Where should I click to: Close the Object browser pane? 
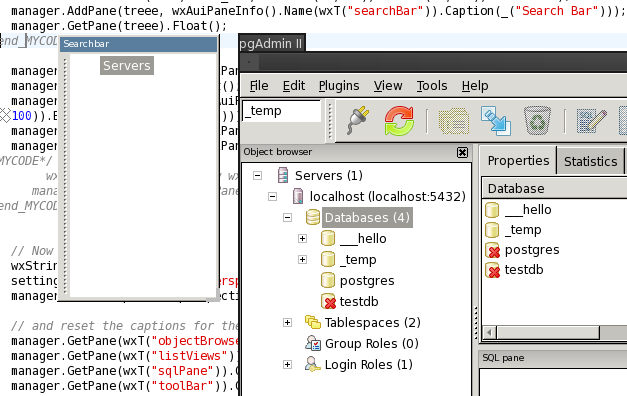[462, 152]
